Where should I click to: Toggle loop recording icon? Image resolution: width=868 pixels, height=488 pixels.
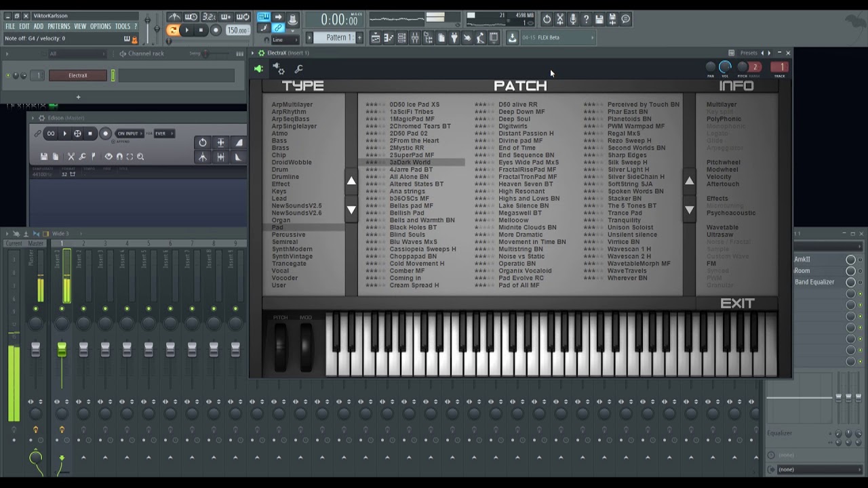(x=242, y=18)
